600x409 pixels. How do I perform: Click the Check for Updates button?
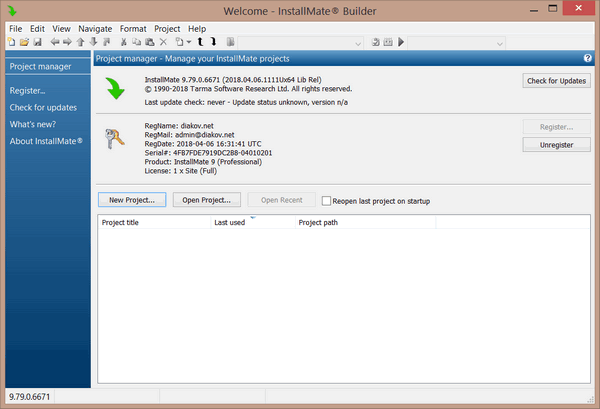coord(556,81)
